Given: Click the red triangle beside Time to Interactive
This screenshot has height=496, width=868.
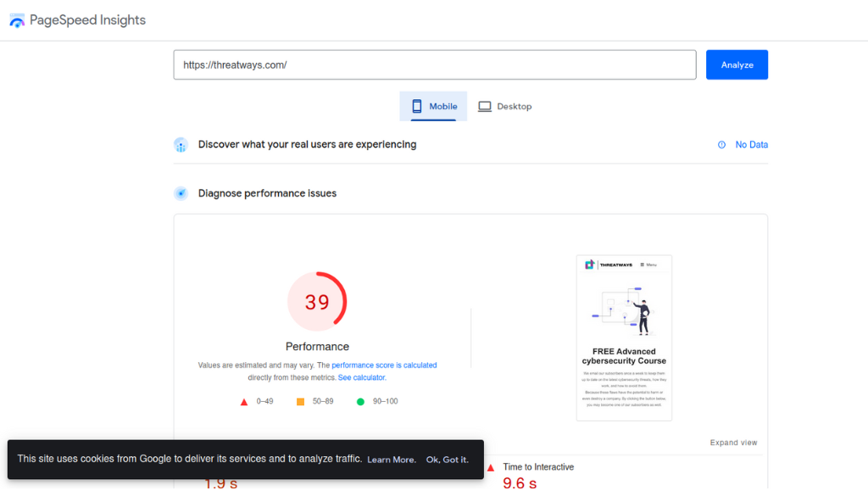Looking at the screenshot, I should click(491, 468).
